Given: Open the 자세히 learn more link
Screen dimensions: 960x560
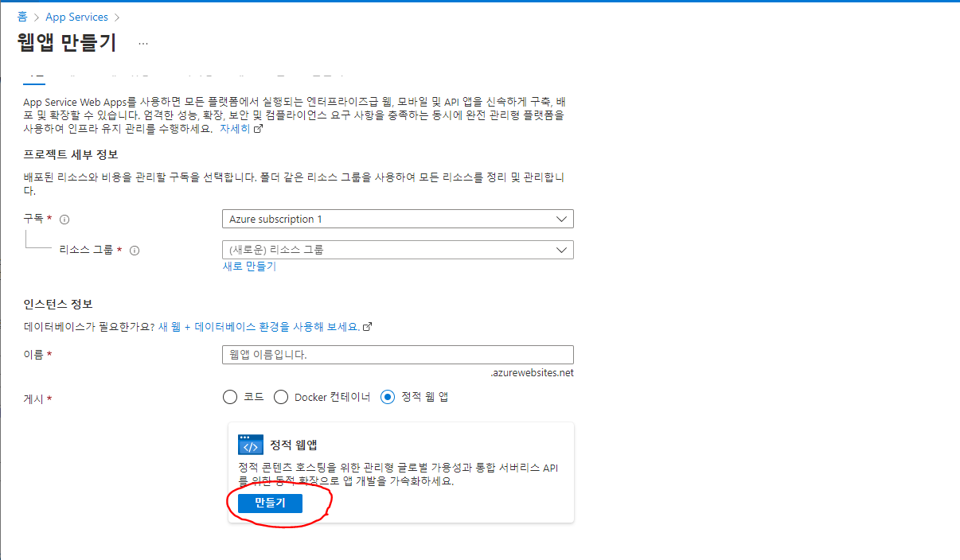Looking at the screenshot, I should [x=241, y=129].
